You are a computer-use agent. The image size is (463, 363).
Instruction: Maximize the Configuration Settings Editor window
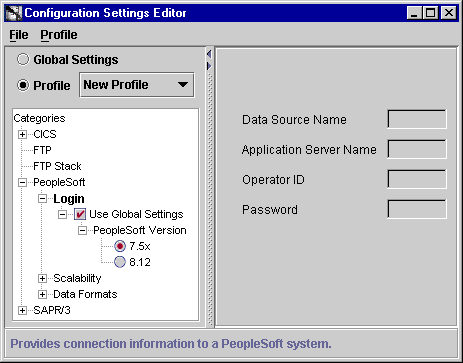point(431,13)
